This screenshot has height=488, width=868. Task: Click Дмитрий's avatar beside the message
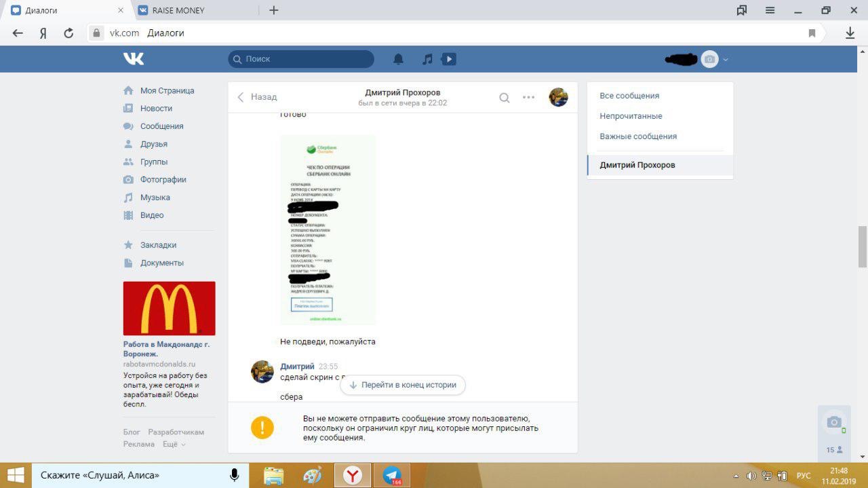pos(262,372)
